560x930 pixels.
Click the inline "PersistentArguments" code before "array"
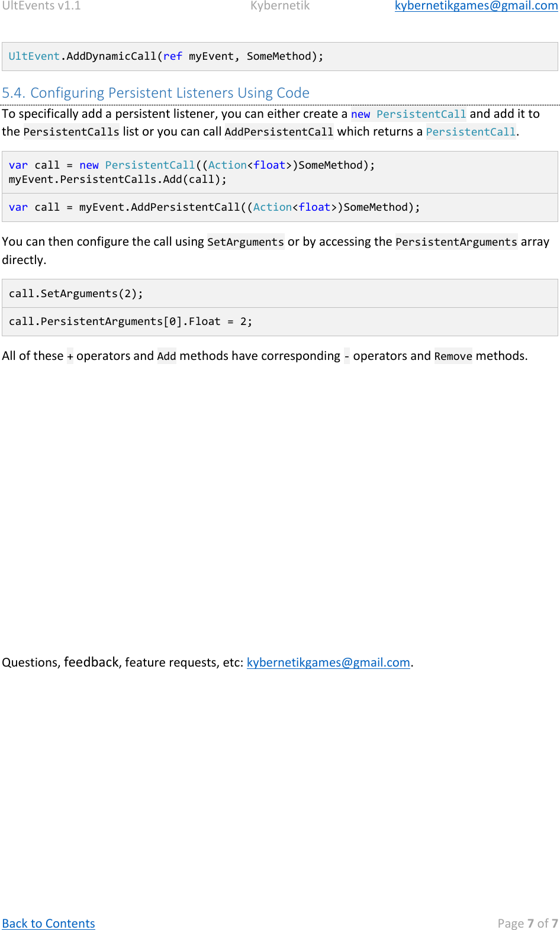[x=456, y=242]
